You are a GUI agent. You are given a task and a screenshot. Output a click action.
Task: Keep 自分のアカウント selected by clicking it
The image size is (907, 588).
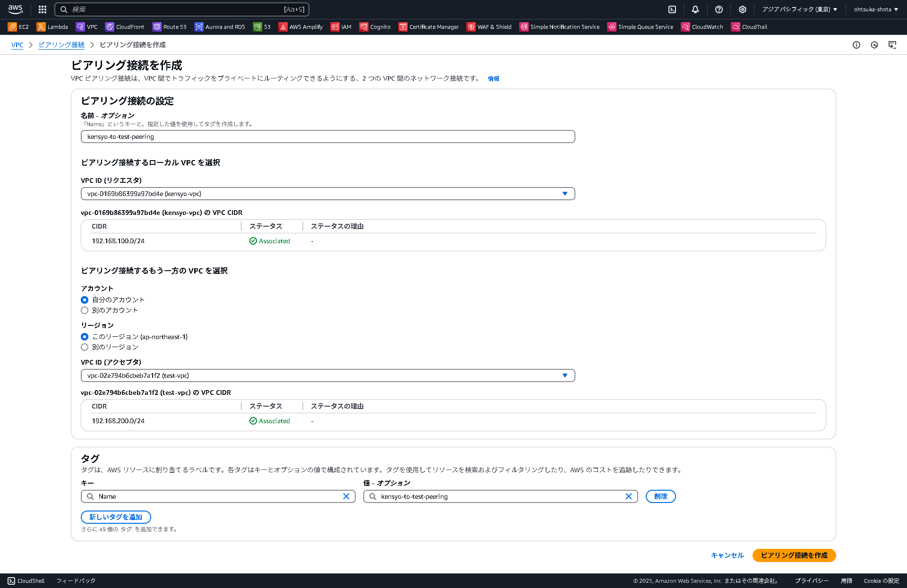pos(85,299)
